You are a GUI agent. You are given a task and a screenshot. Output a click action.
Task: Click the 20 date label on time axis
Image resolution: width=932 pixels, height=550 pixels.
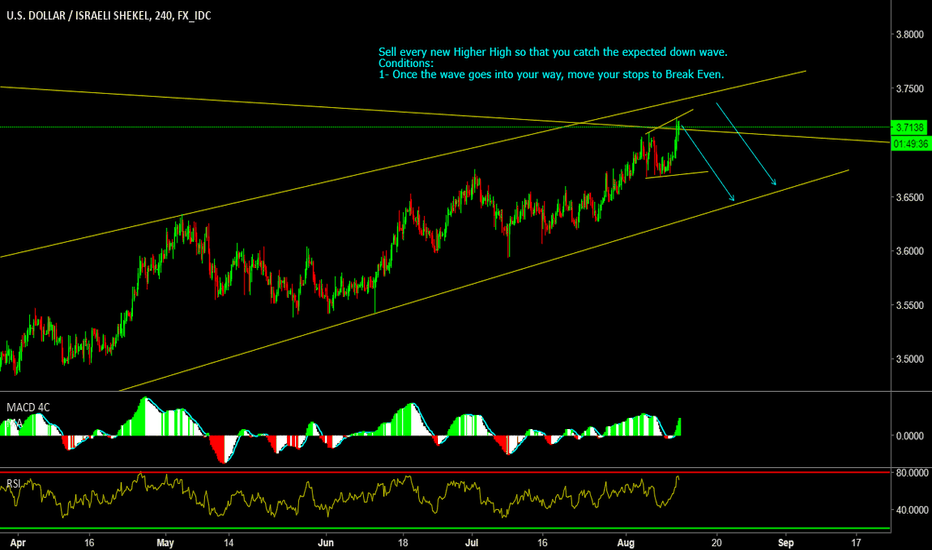tap(717, 543)
